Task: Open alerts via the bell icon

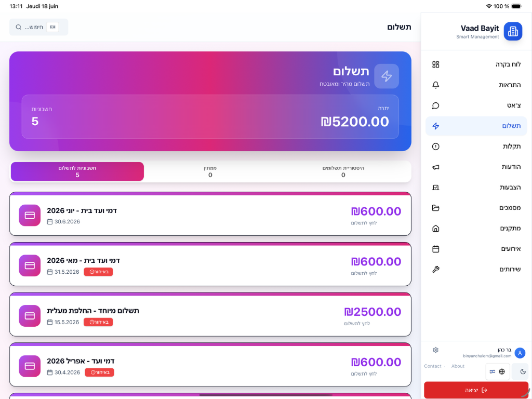Action: point(436,85)
